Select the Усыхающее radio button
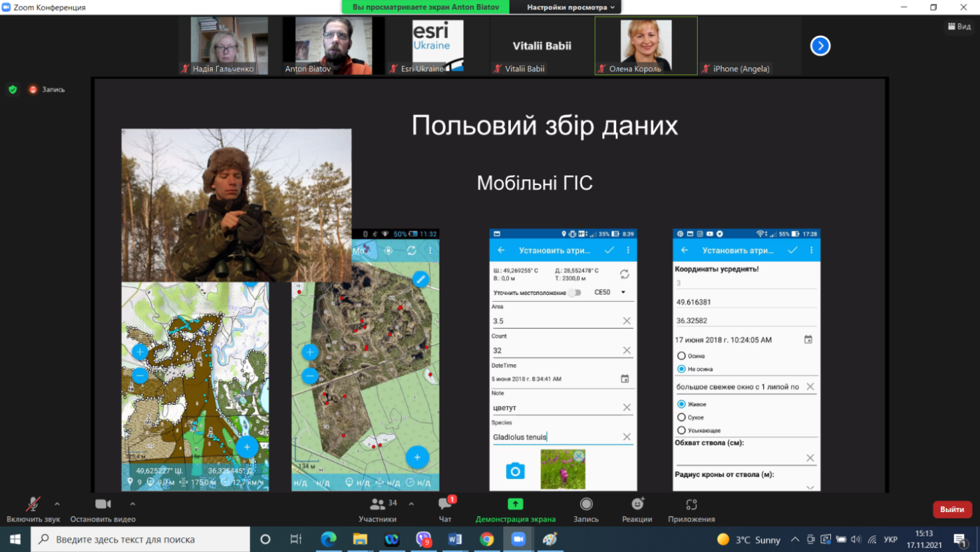The image size is (980, 552). pyautogui.click(x=682, y=430)
